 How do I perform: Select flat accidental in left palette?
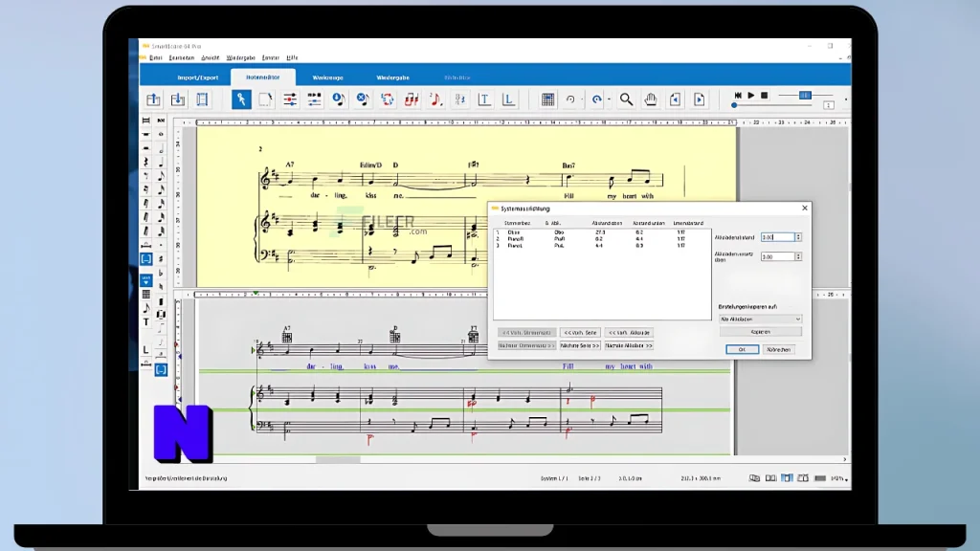(161, 273)
